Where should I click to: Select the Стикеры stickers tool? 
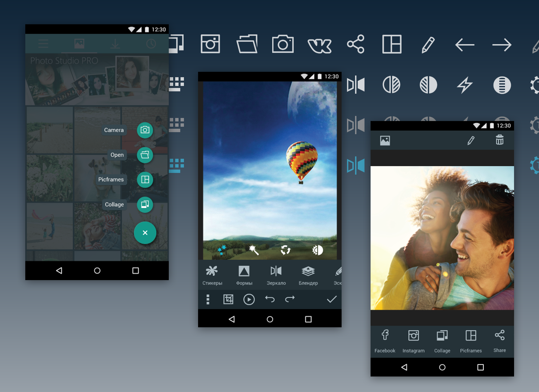pyautogui.click(x=212, y=275)
